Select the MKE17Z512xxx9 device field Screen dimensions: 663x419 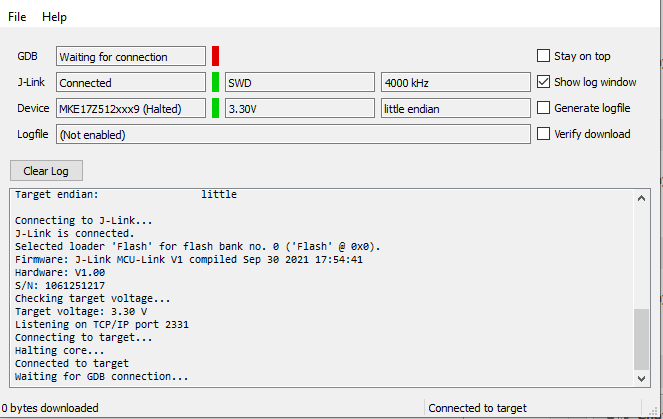[130, 108]
